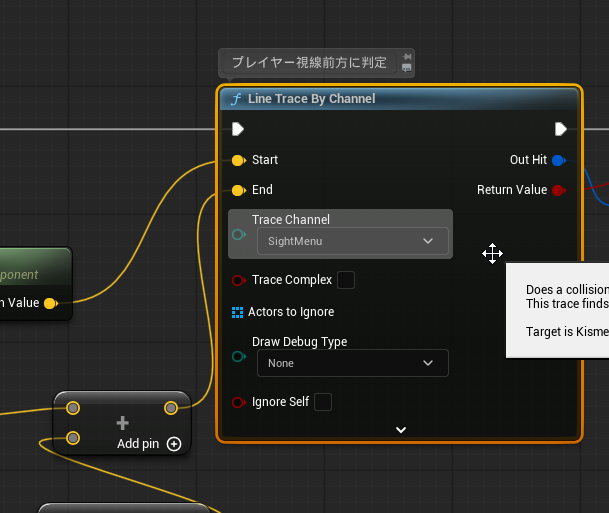
Task: Click the Trace Complex label
Action: tap(292, 280)
